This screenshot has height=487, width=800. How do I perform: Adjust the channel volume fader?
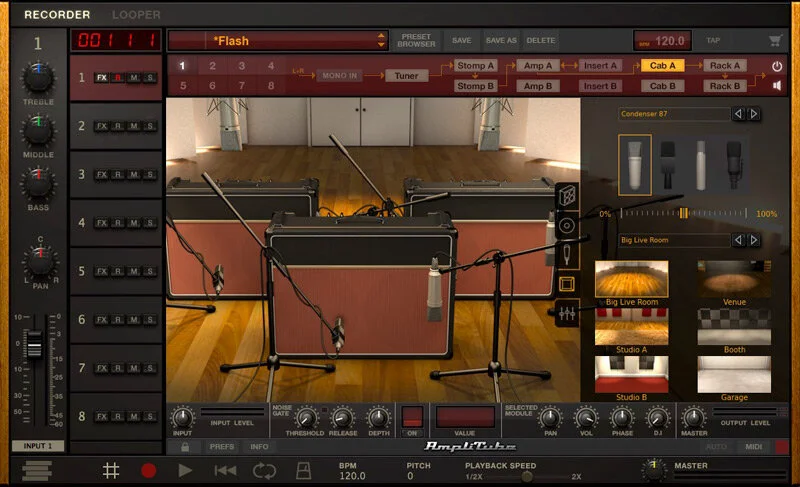tap(34, 344)
